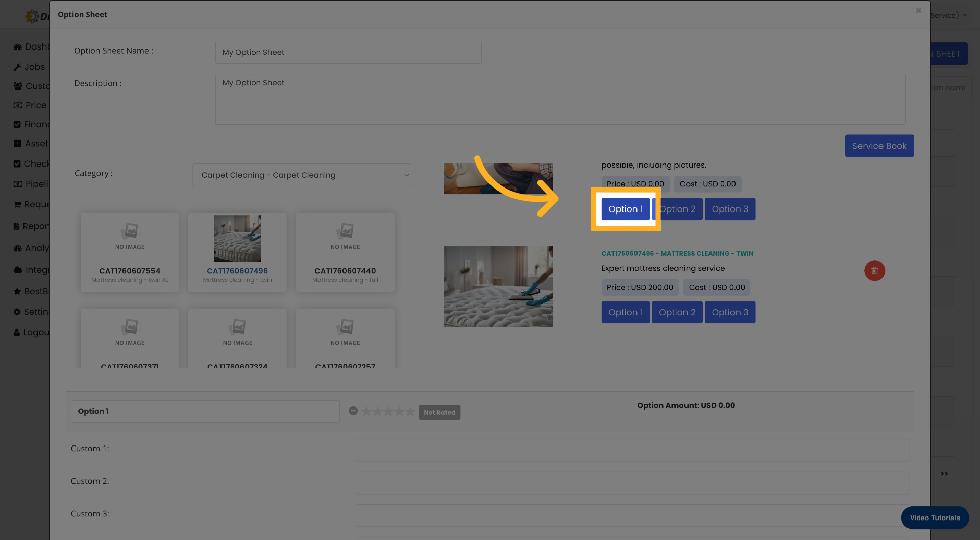Clear the rating using the minus circle
Viewport: 980px width, 540px height.
point(353,410)
